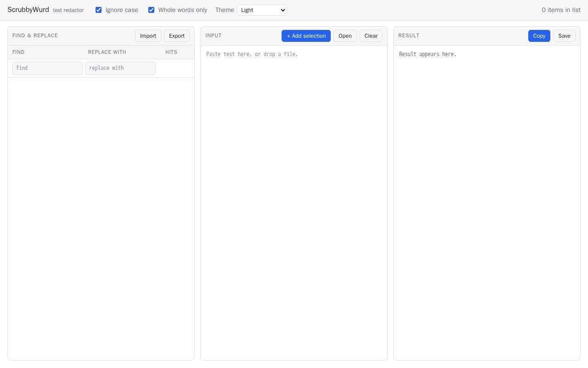Click the ScrubbyWurd app title
The height and width of the screenshot is (368, 588).
tap(28, 10)
